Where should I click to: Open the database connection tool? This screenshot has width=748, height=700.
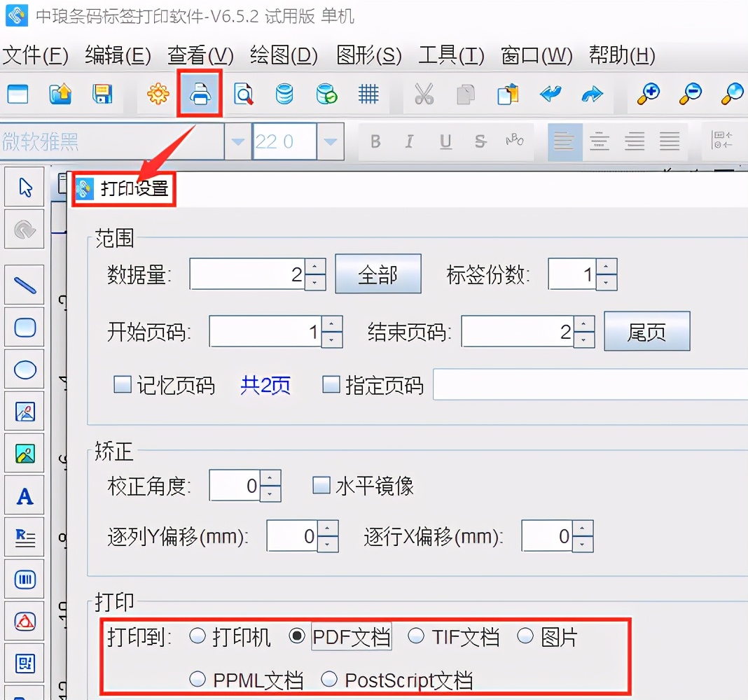pos(284,94)
